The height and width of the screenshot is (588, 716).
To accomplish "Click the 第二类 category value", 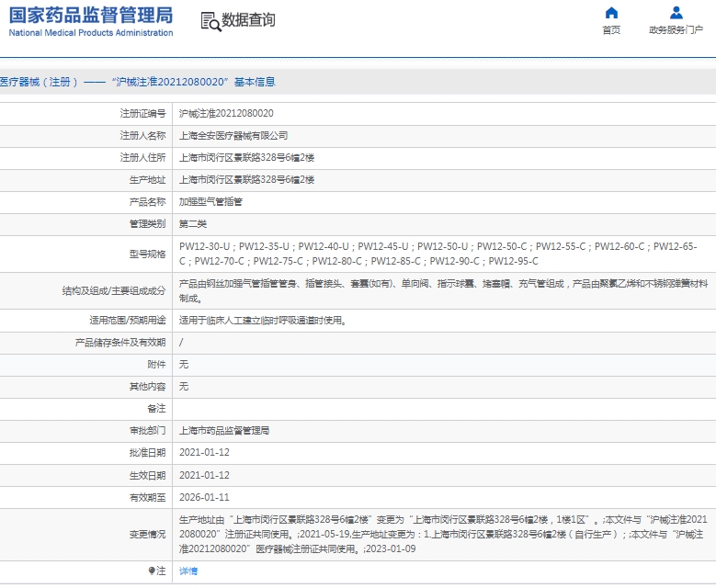I will tap(193, 223).
